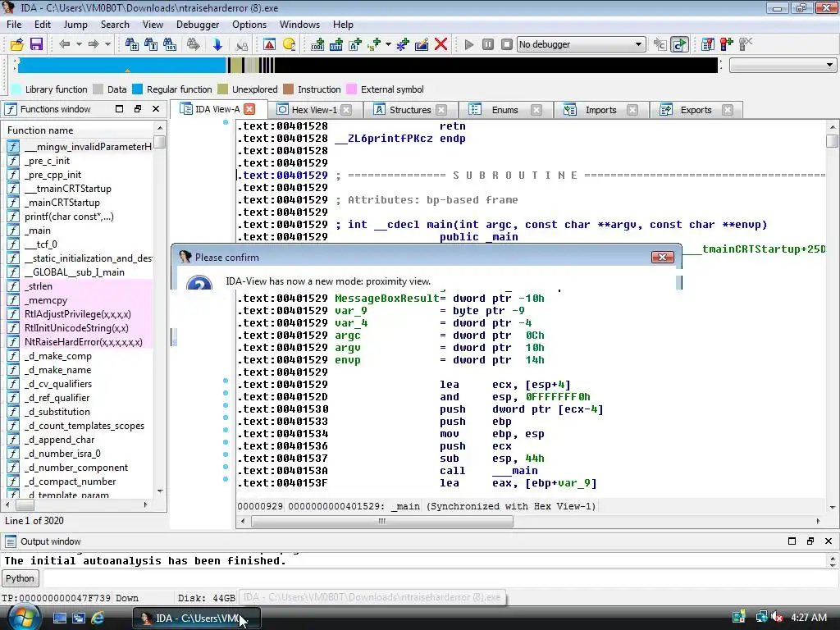Image resolution: width=840 pixels, height=630 pixels.
Task: Switch to the Exports tab
Action: [x=696, y=110]
